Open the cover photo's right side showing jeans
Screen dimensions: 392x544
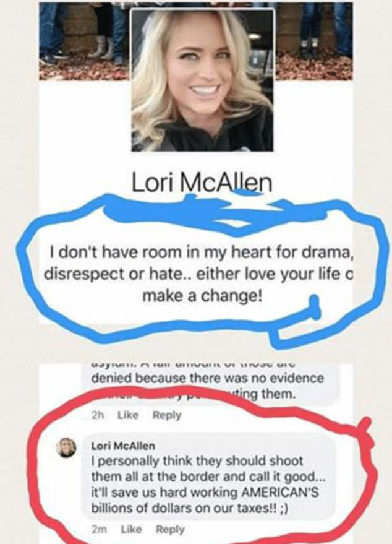[314, 40]
